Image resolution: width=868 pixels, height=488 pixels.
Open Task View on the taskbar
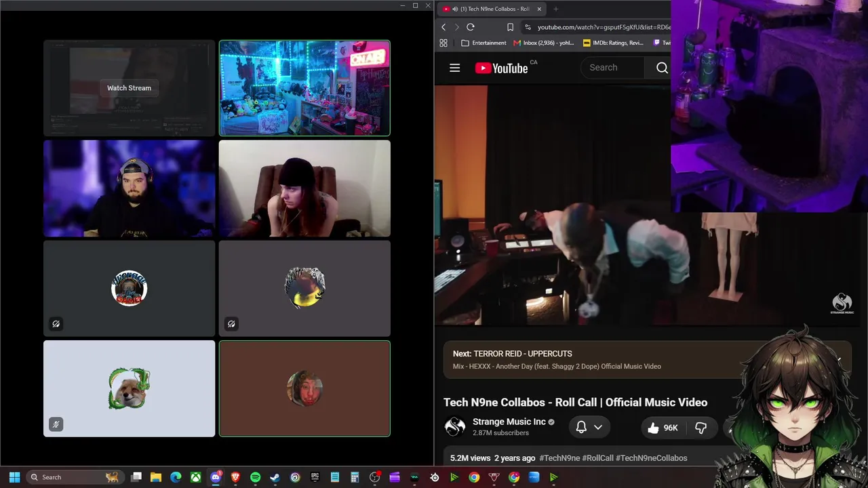point(136,477)
